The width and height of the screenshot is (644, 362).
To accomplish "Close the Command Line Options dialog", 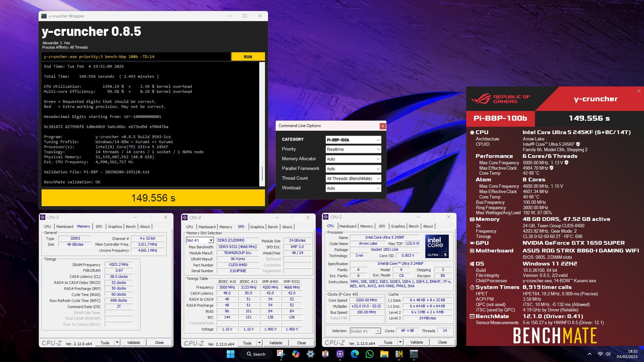I will 382,126.
